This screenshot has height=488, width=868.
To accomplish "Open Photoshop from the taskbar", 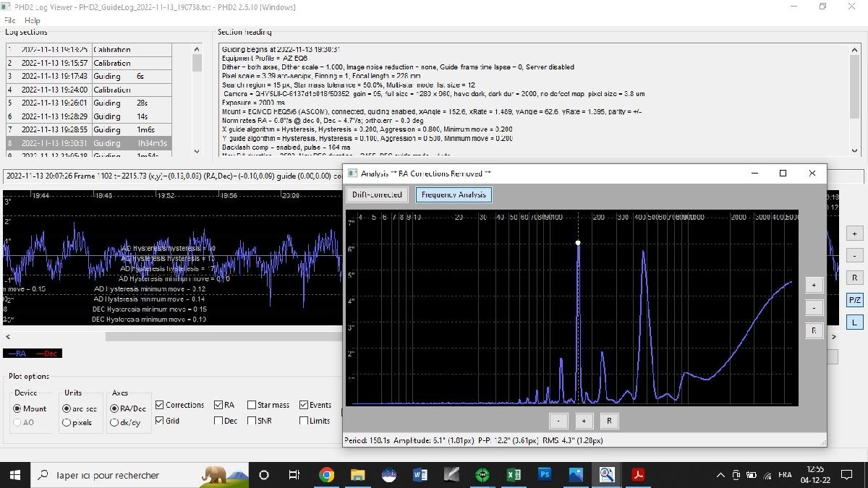I will coord(545,475).
